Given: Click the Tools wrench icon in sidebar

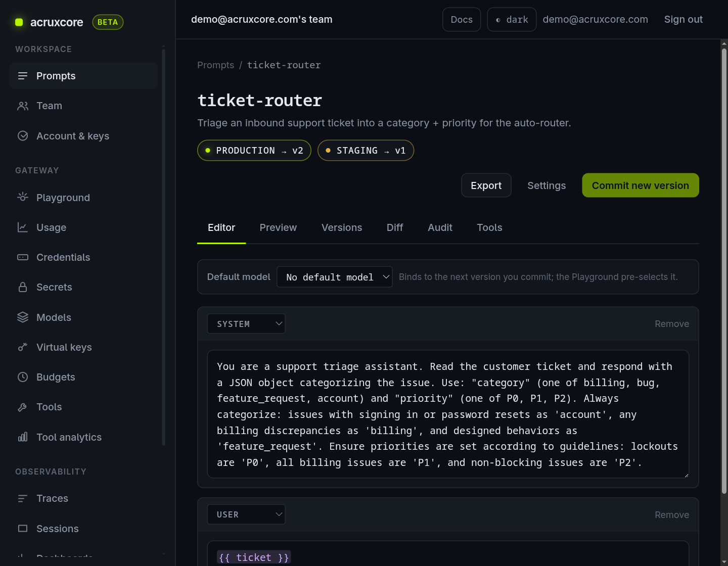Looking at the screenshot, I should coord(23,407).
